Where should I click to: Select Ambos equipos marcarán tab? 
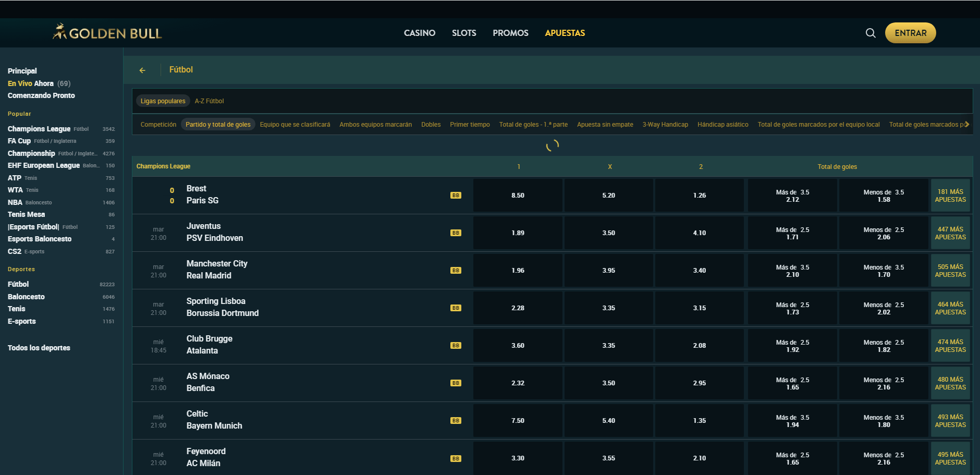point(375,125)
